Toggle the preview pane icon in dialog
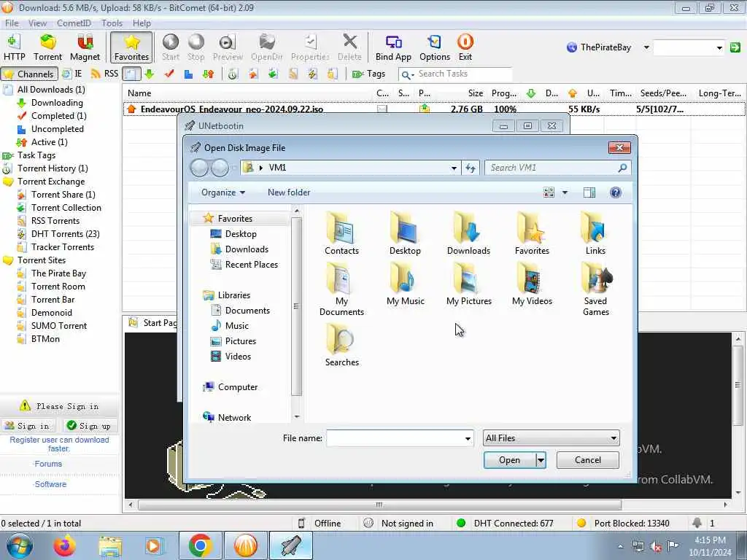 tap(589, 192)
